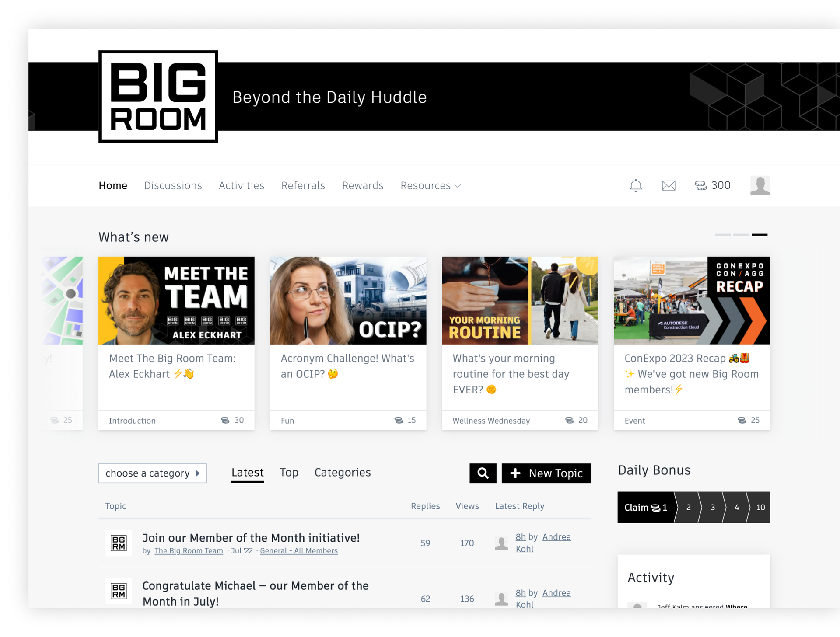Click the Activity panel heading

[651, 578]
